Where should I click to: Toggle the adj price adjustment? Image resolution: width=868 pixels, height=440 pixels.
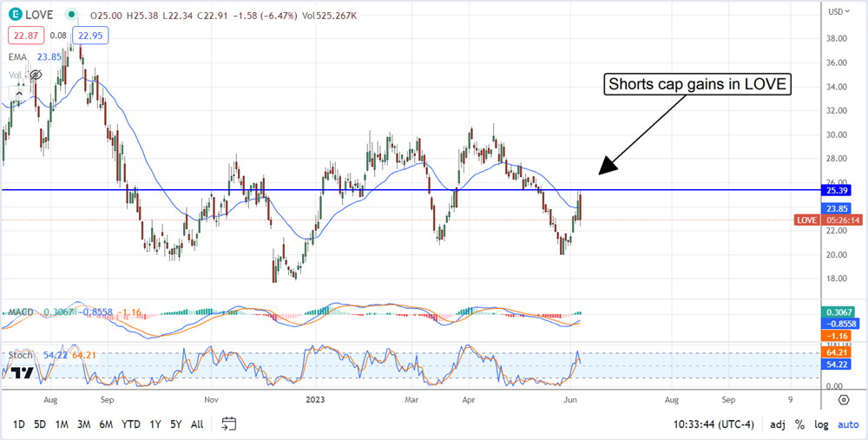pos(777,424)
